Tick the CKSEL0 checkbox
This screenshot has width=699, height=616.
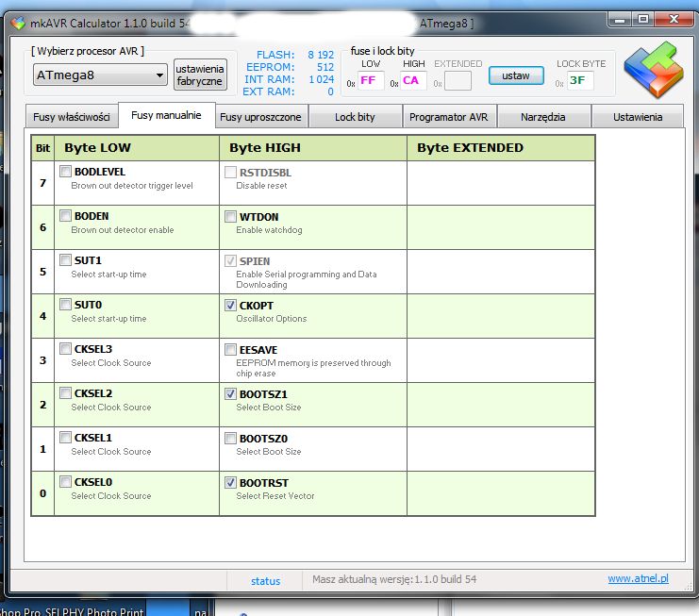[65, 482]
